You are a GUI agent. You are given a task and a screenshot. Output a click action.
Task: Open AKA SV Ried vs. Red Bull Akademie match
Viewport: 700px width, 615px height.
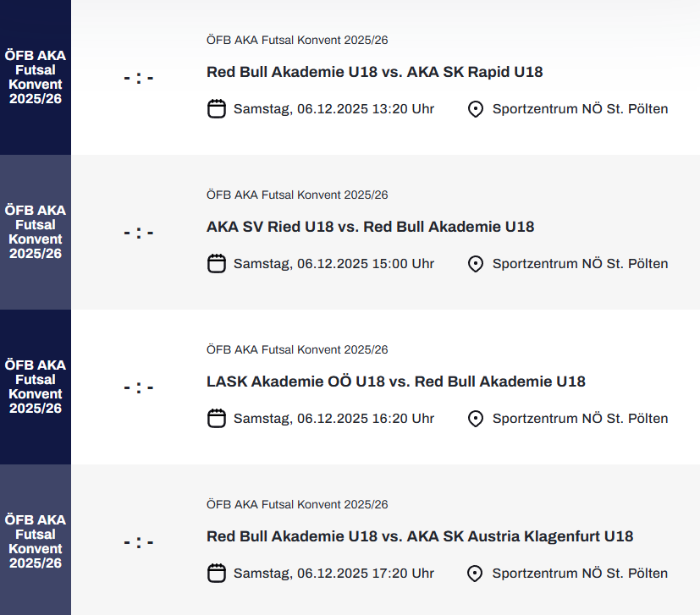pyautogui.click(x=370, y=227)
